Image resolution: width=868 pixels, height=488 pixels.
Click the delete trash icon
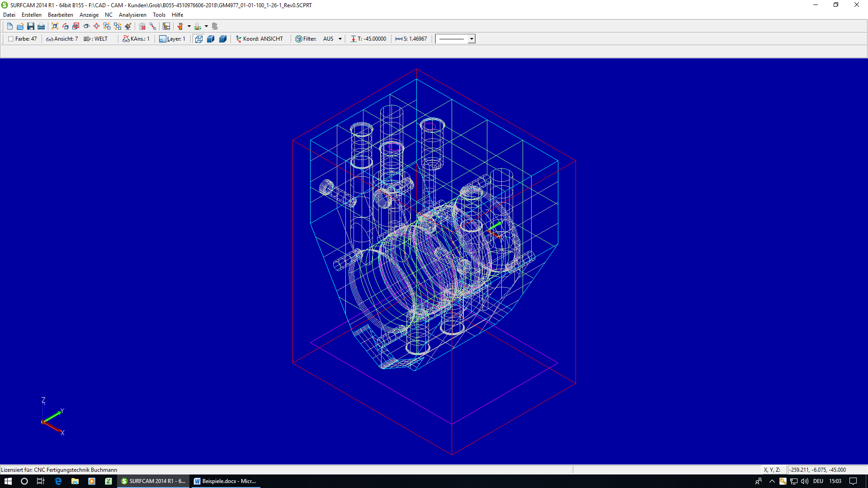click(x=142, y=26)
